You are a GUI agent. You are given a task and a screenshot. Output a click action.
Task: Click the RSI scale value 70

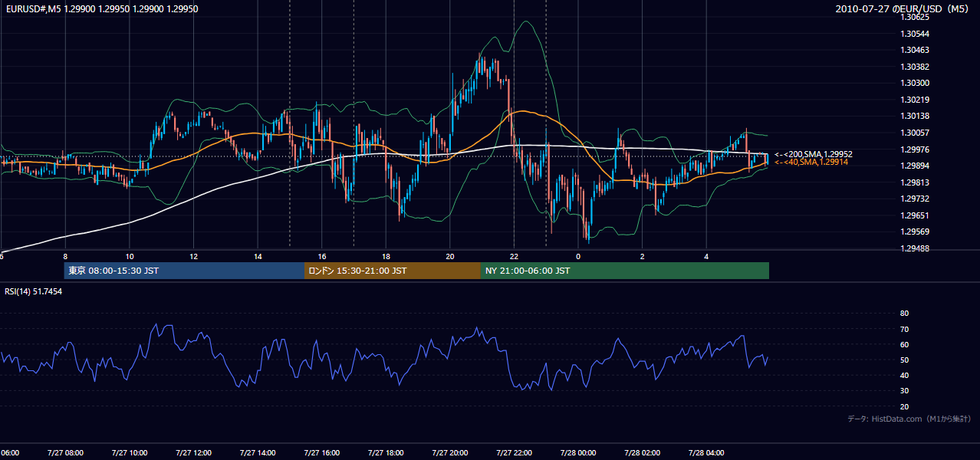(x=904, y=329)
